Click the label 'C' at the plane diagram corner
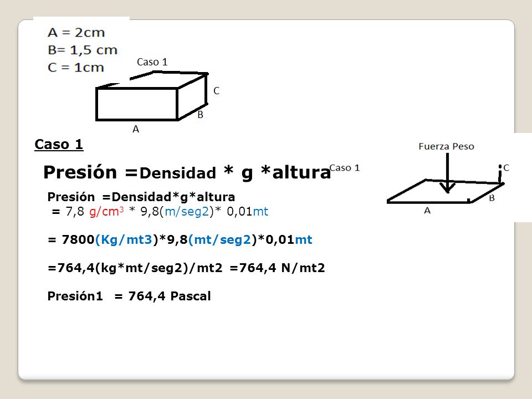Viewport: 532px width, 399px height. (x=506, y=167)
